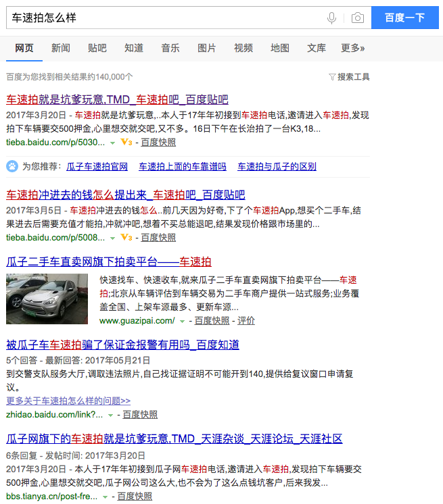Click the silver car thumbnail image

47,299
